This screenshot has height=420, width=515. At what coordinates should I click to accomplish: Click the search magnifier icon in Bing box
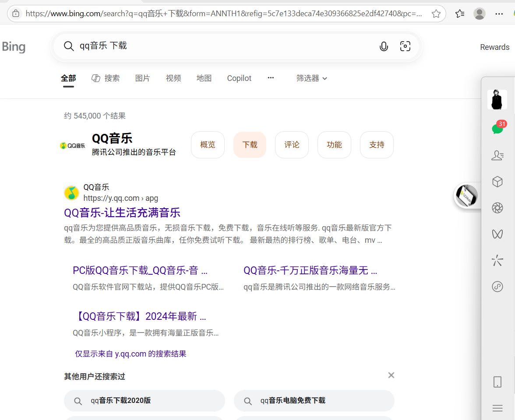pyautogui.click(x=69, y=46)
